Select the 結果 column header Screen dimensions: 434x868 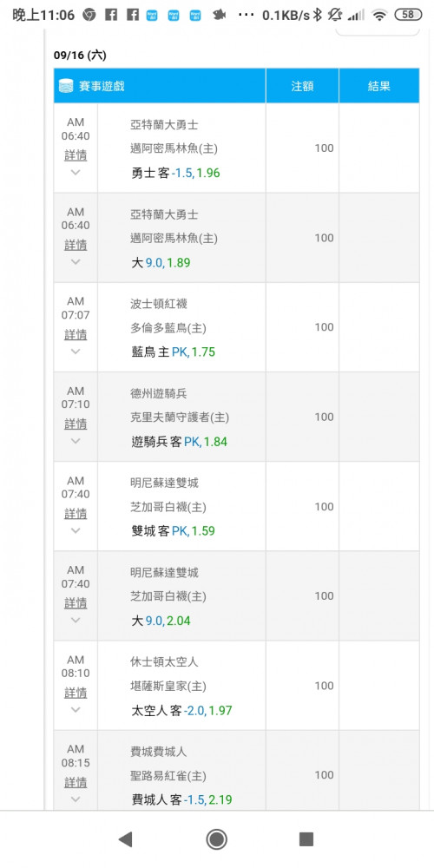click(x=379, y=86)
